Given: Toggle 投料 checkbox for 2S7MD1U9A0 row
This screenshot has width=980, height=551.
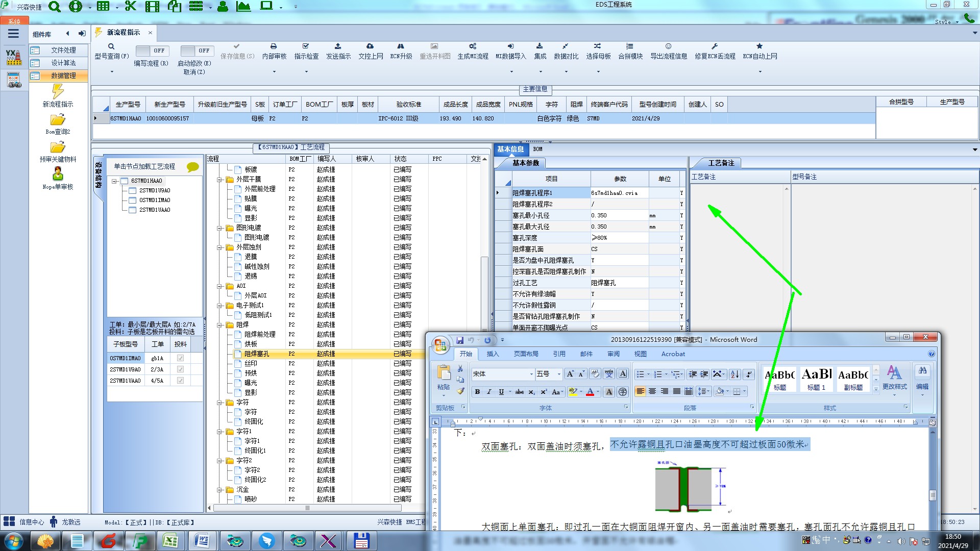Looking at the screenshot, I should (180, 369).
